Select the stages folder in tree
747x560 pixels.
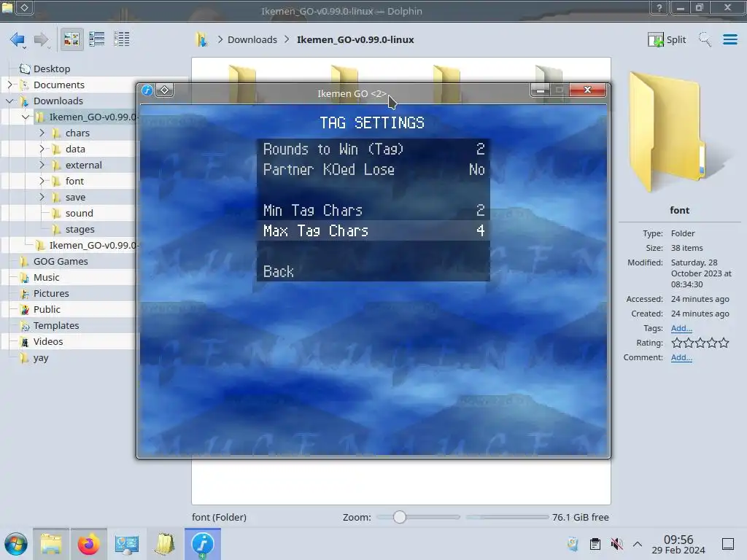80,230
